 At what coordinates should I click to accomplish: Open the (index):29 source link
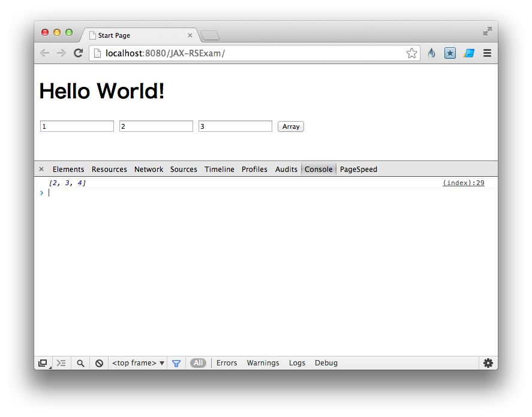[463, 183]
